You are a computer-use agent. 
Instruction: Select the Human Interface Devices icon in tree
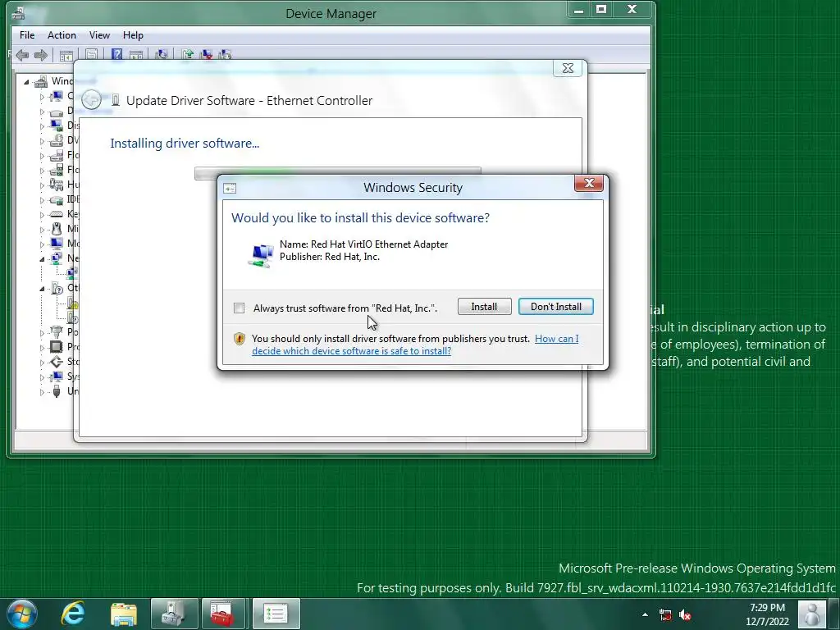pos(57,185)
